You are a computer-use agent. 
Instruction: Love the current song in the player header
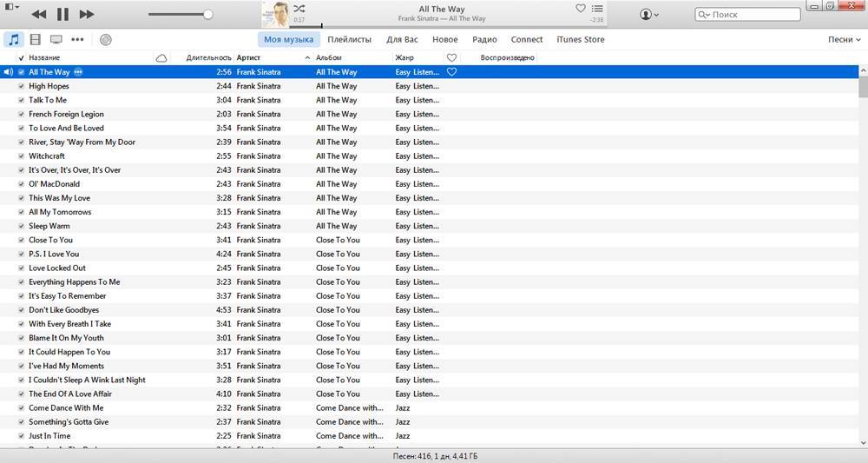click(581, 8)
